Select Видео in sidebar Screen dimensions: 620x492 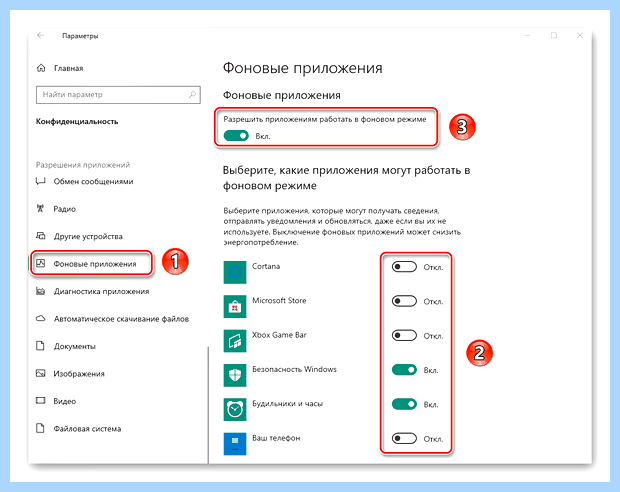[x=65, y=401]
